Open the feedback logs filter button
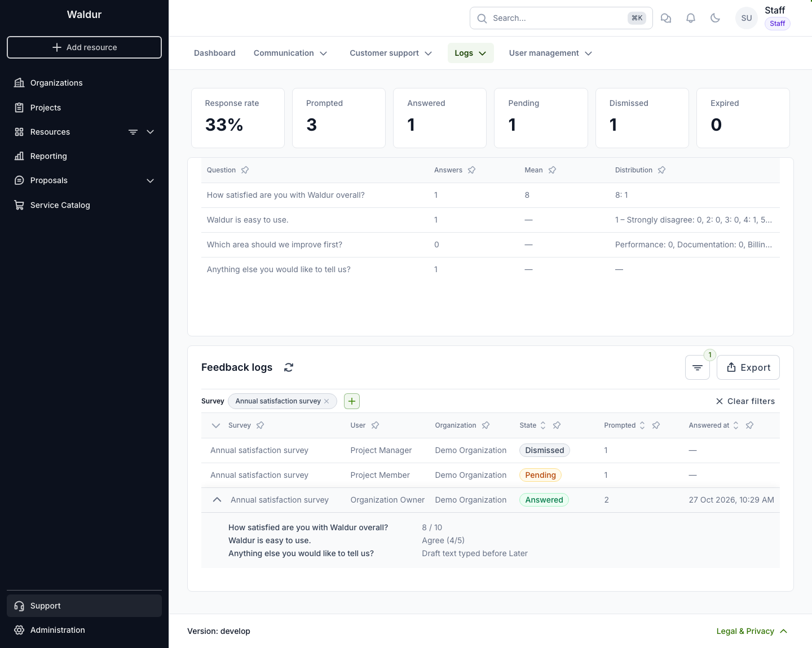This screenshot has width=812, height=648. point(698,367)
